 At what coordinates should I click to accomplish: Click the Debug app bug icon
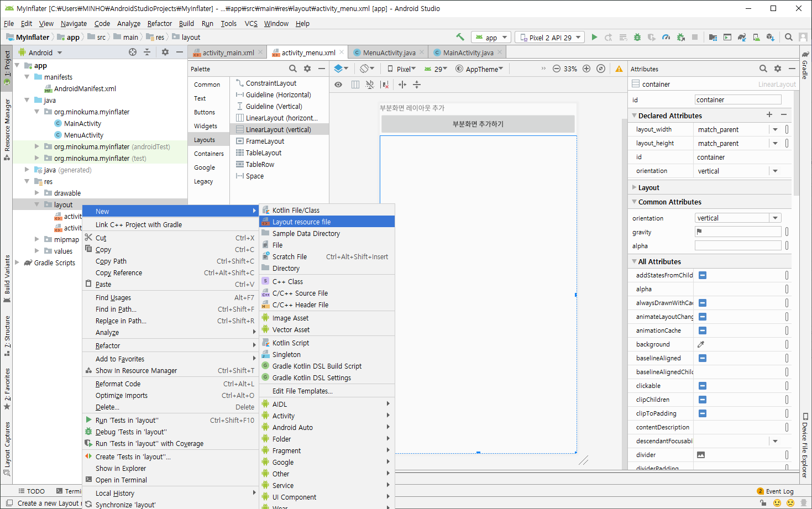(x=637, y=37)
